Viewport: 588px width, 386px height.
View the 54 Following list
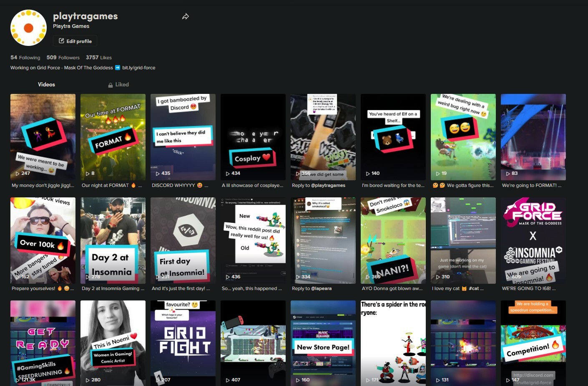pos(25,58)
